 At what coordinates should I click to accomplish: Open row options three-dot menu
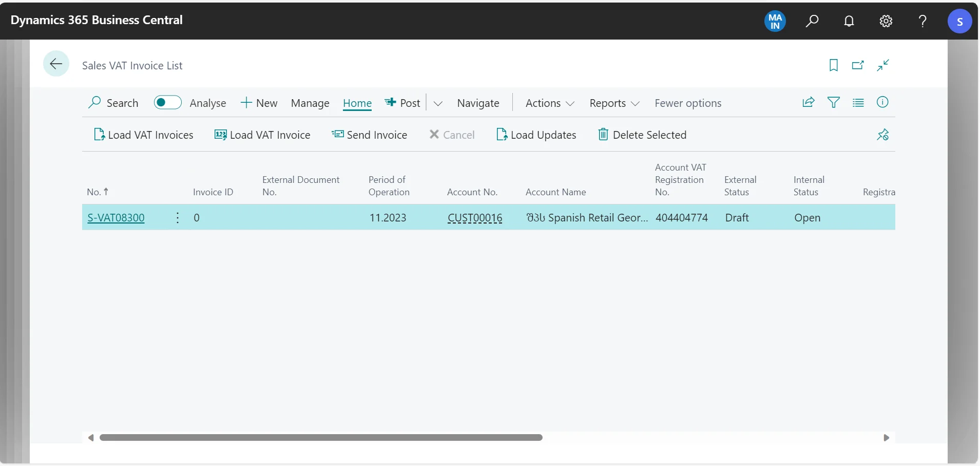coord(178,217)
